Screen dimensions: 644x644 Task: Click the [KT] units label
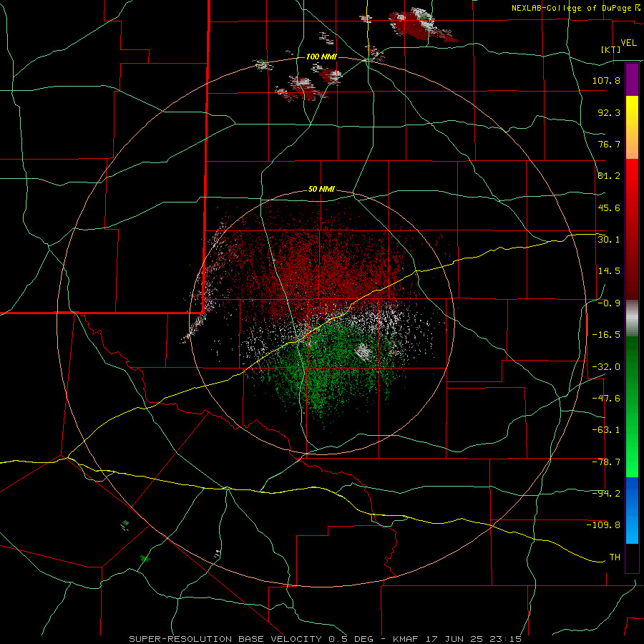[x=611, y=49]
